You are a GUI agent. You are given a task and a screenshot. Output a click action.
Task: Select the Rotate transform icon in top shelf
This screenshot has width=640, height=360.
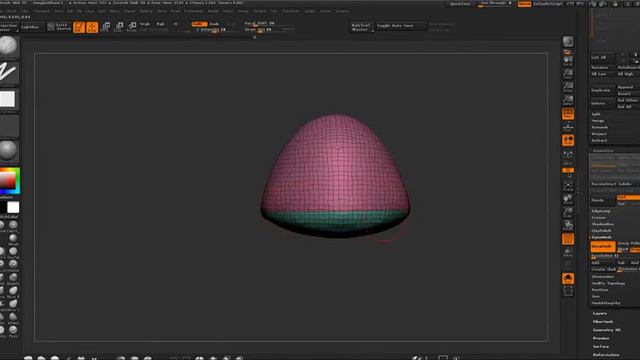click(x=131, y=27)
